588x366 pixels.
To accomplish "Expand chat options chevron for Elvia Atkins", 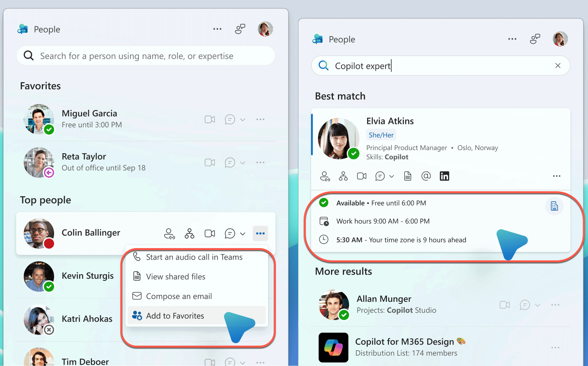I will (x=392, y=177).
